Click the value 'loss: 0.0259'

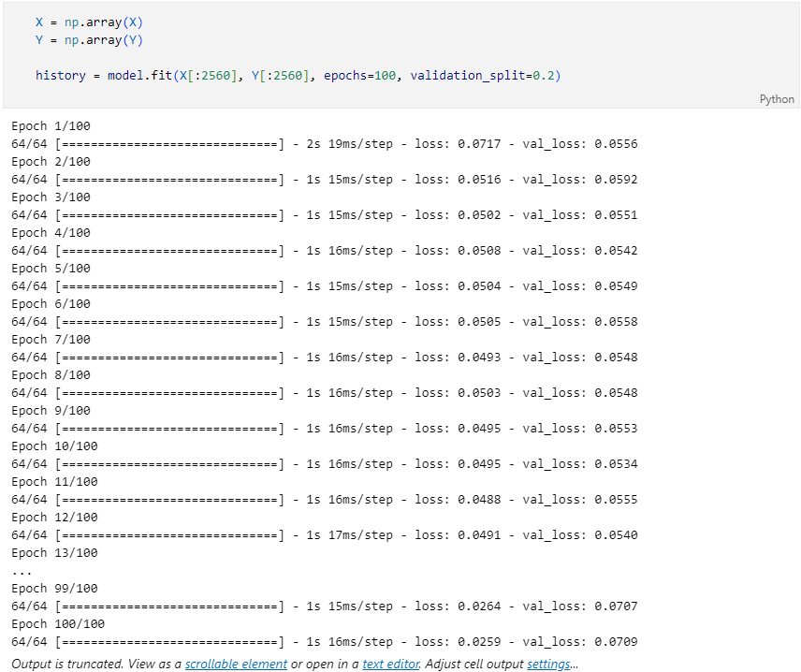[458, 642]
